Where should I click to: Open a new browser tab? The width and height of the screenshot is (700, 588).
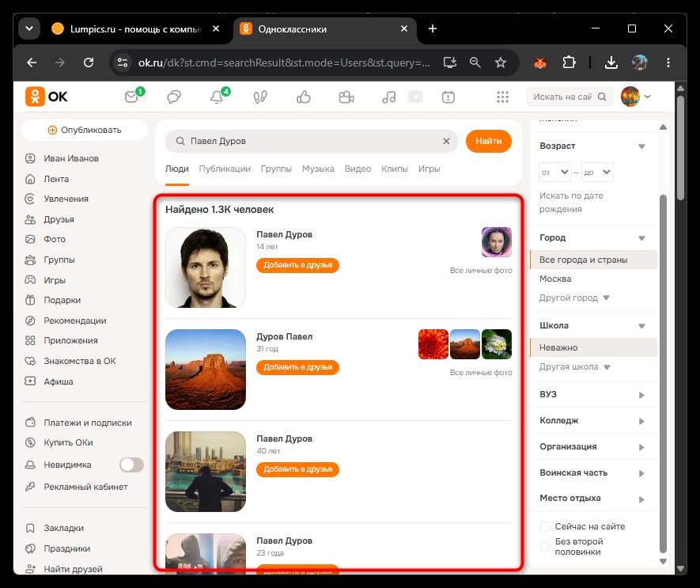tap(433, 28)
